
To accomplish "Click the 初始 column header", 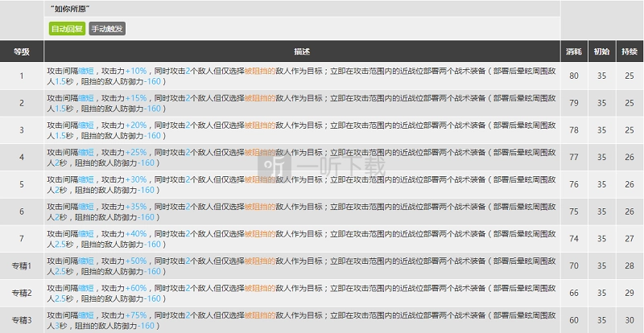I will click(x=601, y=51).
